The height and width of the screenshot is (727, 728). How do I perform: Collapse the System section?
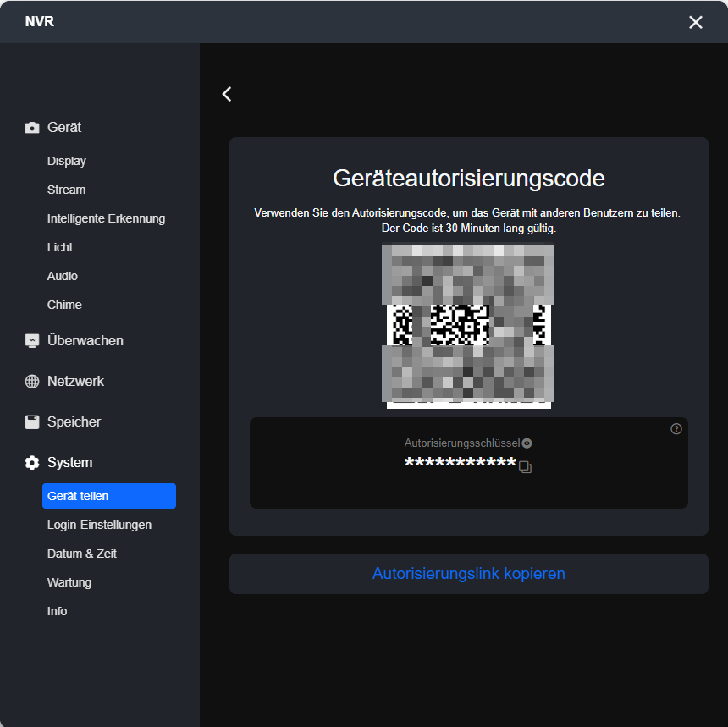70,462
